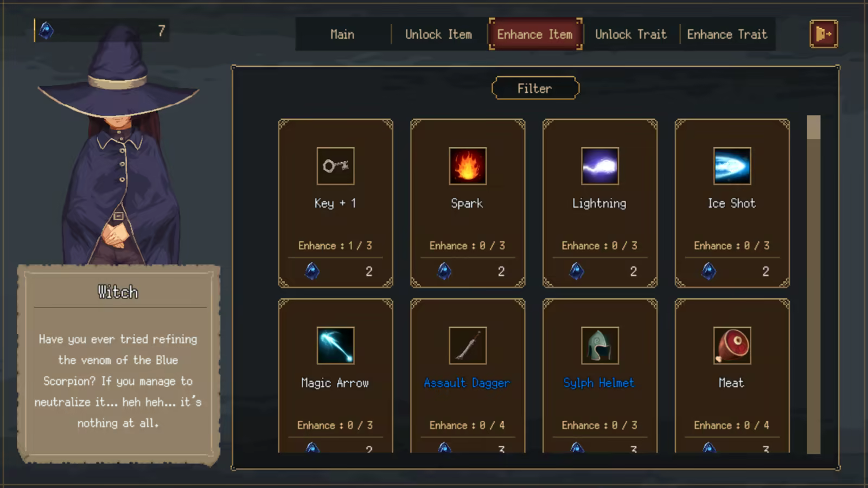Image resolution: width=868 pixels, height=488 pixels.
Task: Select the Ice Shot icon
Action: coord(732,166)
